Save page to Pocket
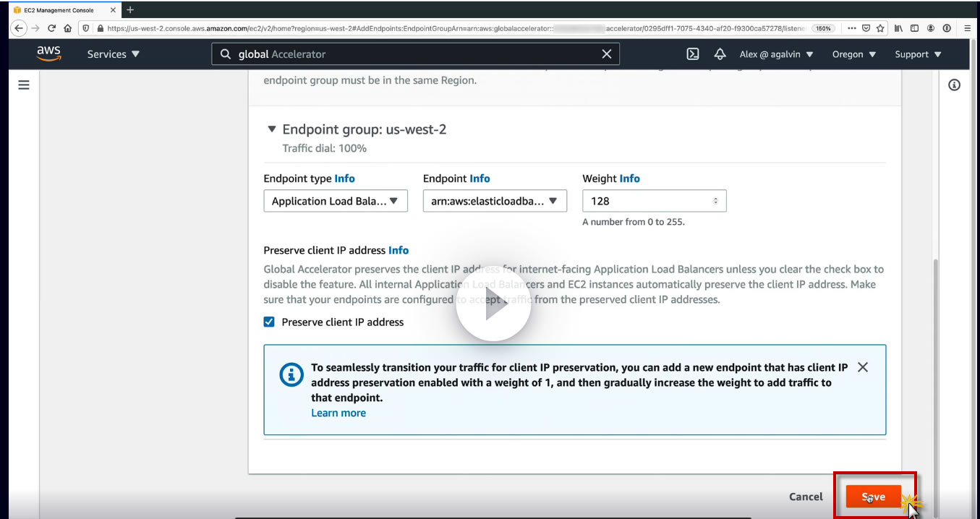980x519 pixels. coord(866,28)
